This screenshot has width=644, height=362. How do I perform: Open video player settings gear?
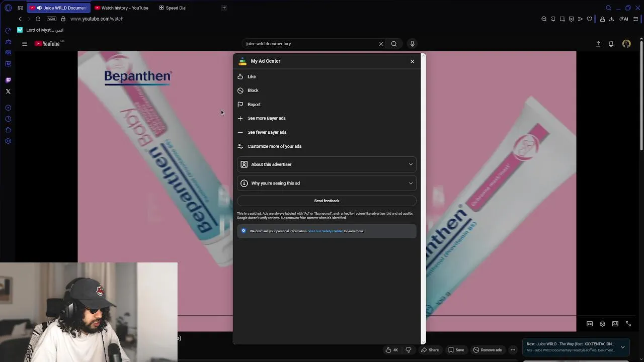click(602, 324)
